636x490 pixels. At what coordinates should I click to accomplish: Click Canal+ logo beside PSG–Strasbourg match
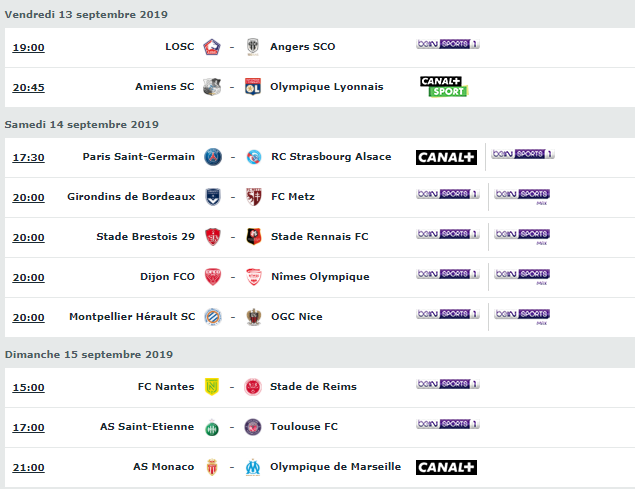446,157
